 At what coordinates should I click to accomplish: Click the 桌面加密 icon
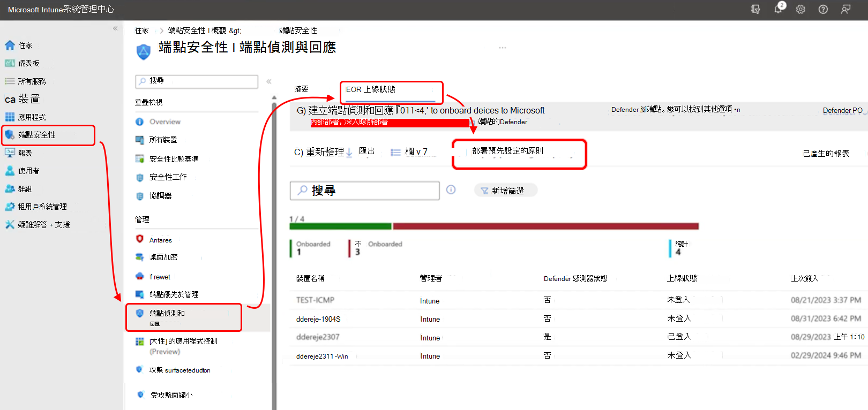139,257
